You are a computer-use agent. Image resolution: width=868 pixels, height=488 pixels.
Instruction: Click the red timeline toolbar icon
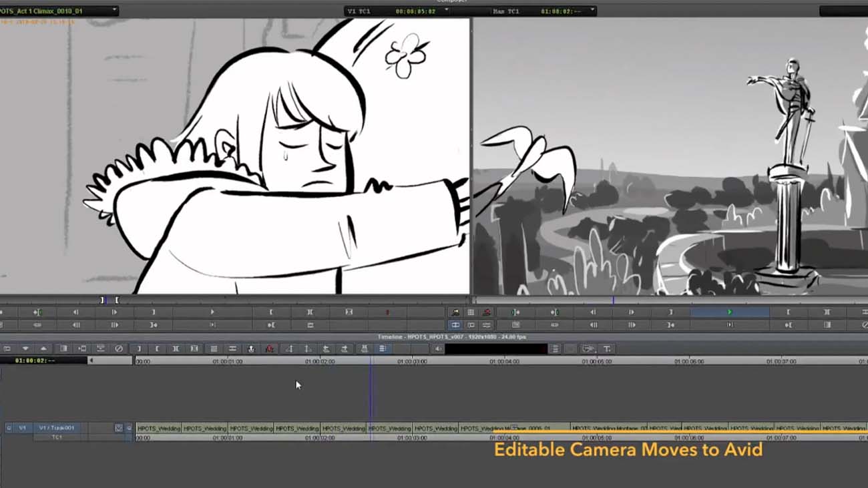click(270, 348)
